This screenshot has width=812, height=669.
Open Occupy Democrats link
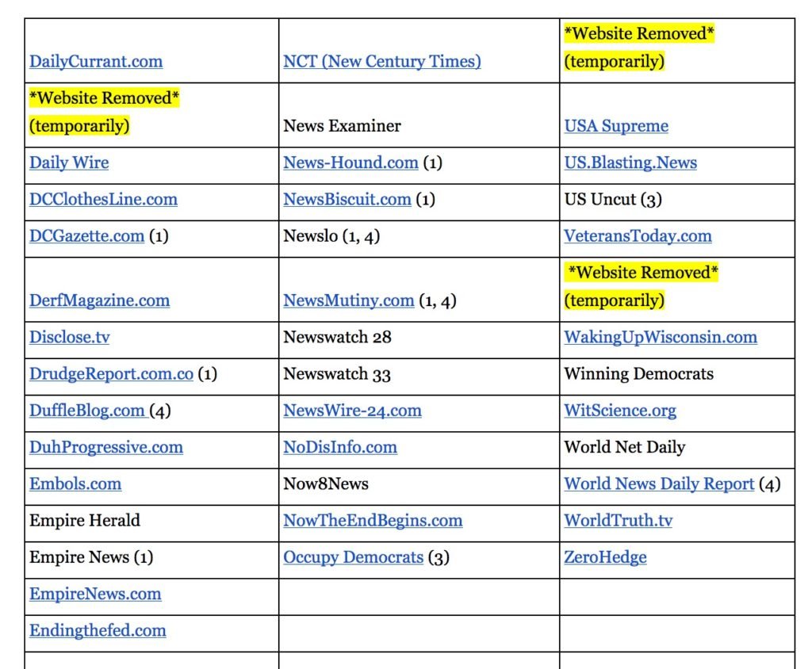353,557
